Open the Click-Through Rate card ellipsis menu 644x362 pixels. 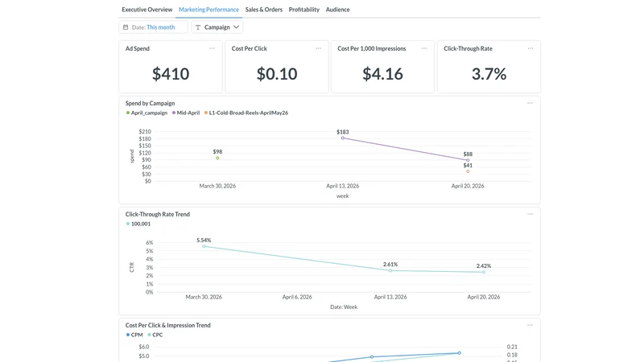[530, 48]
